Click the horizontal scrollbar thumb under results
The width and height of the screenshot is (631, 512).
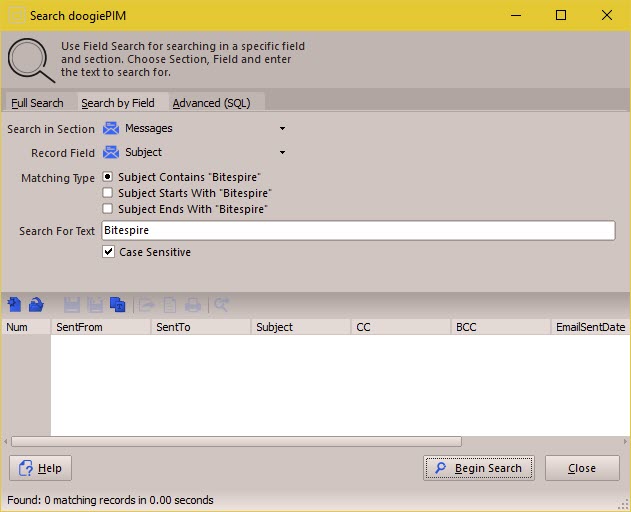pyautogui.click(x=236, y=442)
